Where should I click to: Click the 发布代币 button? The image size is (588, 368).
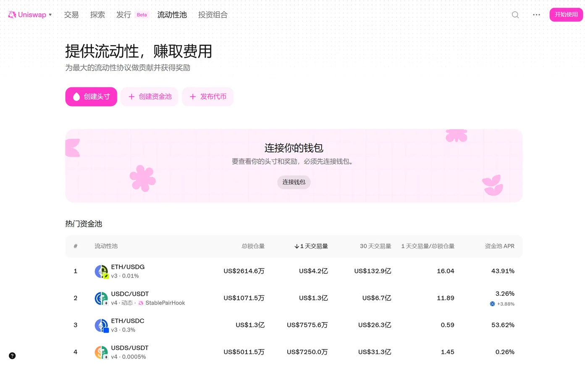(x=207, y=97)
